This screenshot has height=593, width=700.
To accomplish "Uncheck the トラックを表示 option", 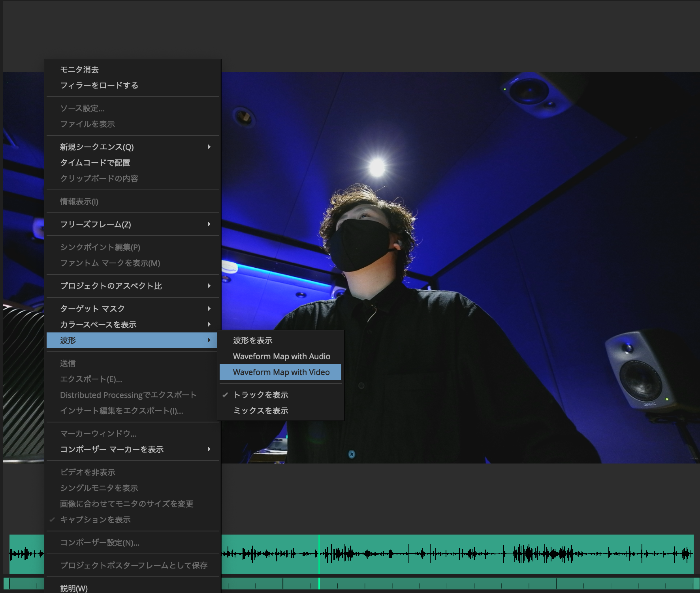I will [x=261, y=395].
